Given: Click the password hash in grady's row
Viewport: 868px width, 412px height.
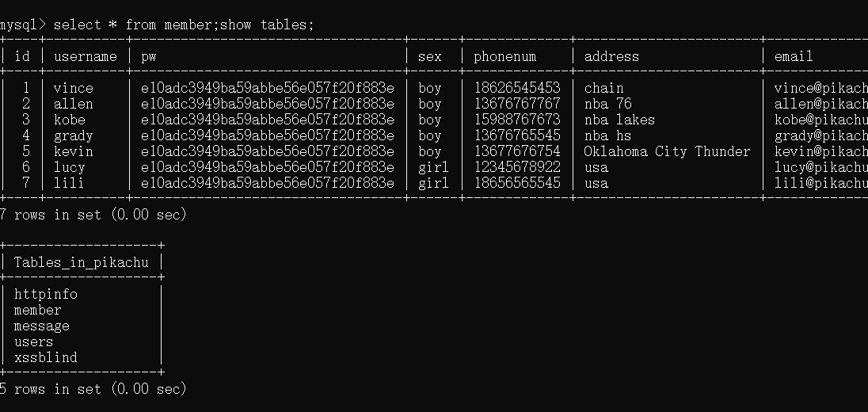Looking at the screenshot, I should (x=267, y=135).
